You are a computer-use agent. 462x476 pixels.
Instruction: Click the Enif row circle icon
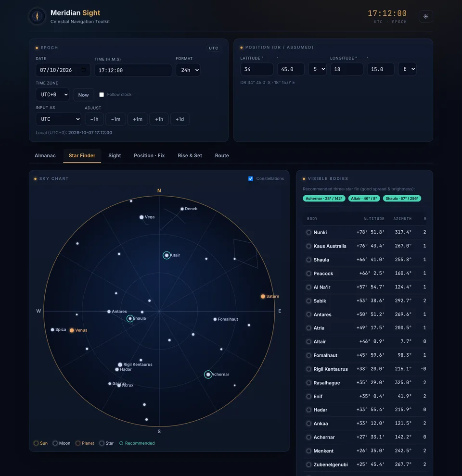click(308, 397)
